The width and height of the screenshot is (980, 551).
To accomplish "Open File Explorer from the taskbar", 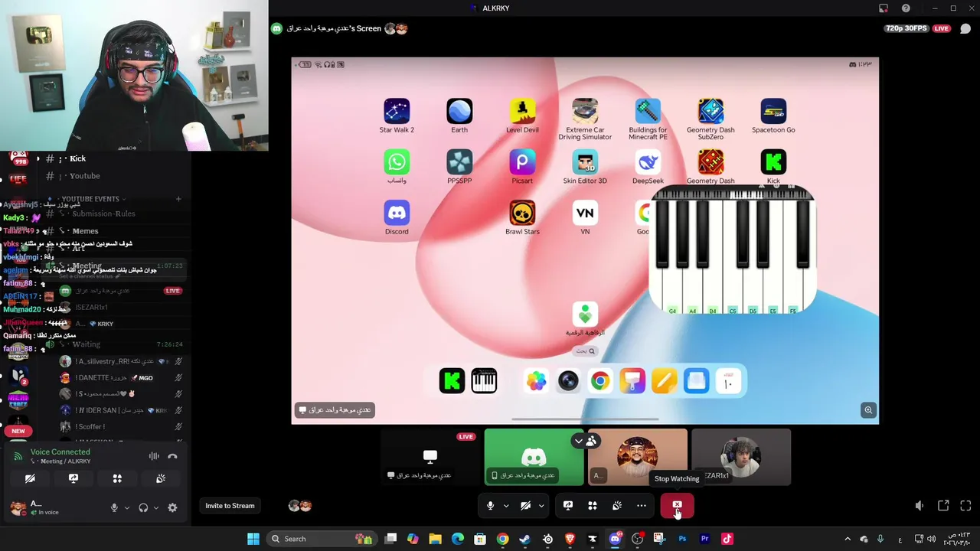I will pyautogui.click(x=435, y=539).
